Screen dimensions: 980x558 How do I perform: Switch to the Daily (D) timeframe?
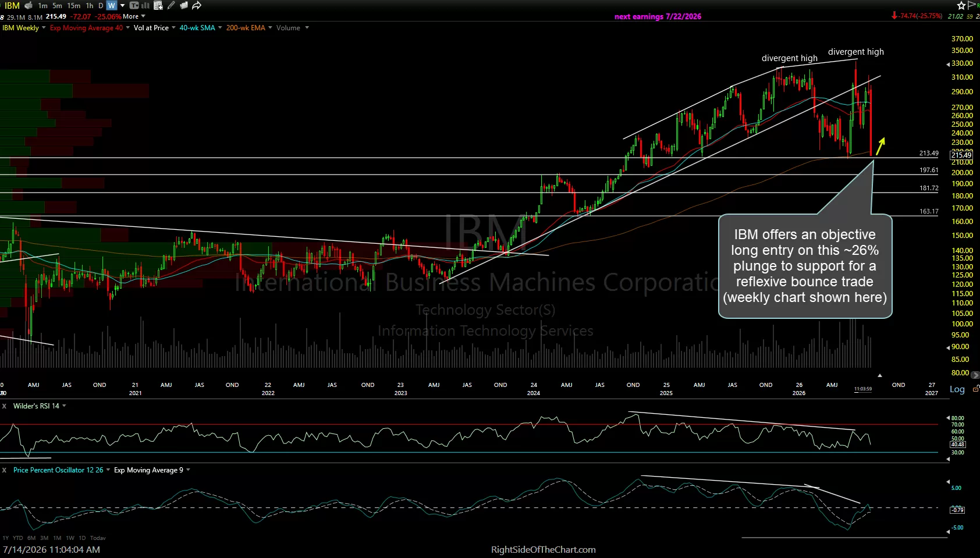101,5
